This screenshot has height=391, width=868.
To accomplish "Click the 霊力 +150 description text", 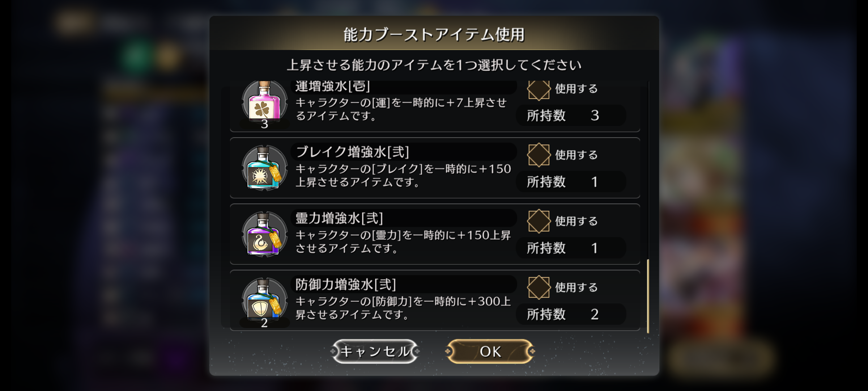I will (x=403, y=241).
